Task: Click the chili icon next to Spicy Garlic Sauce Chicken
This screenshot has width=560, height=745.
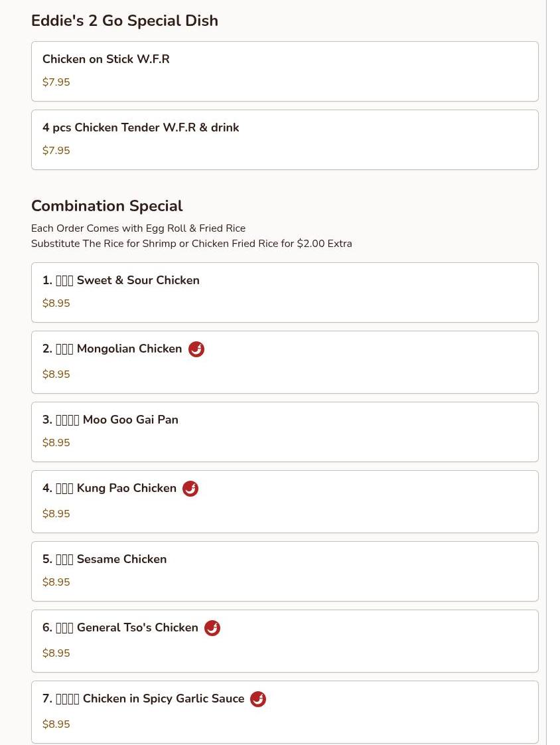Action: click(258, 699)
